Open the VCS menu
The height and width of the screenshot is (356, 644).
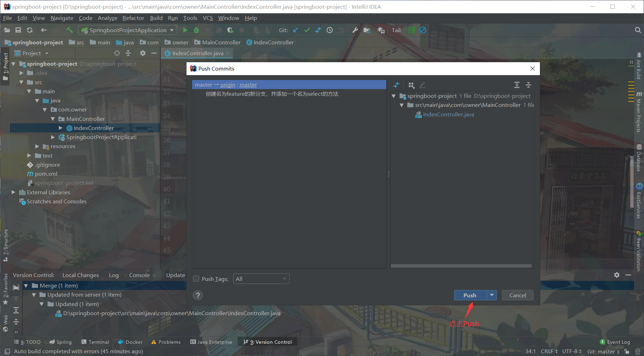(x=207, y=18)
